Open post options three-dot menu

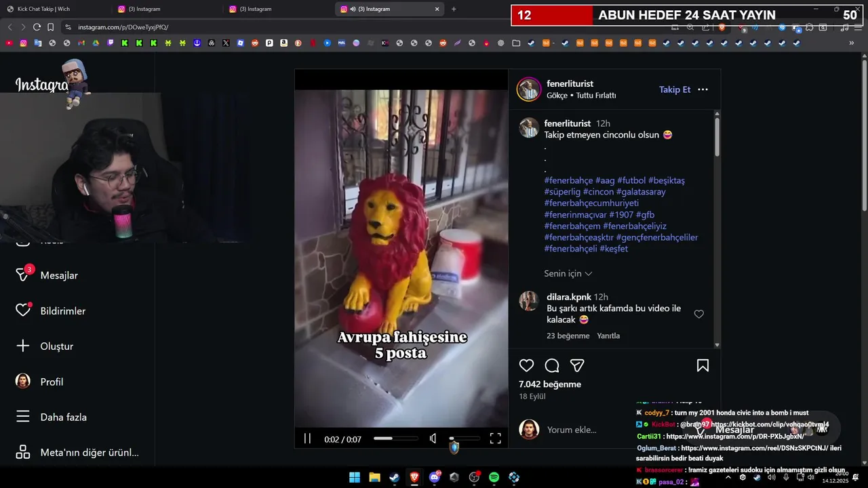click(x=703, y=89)
